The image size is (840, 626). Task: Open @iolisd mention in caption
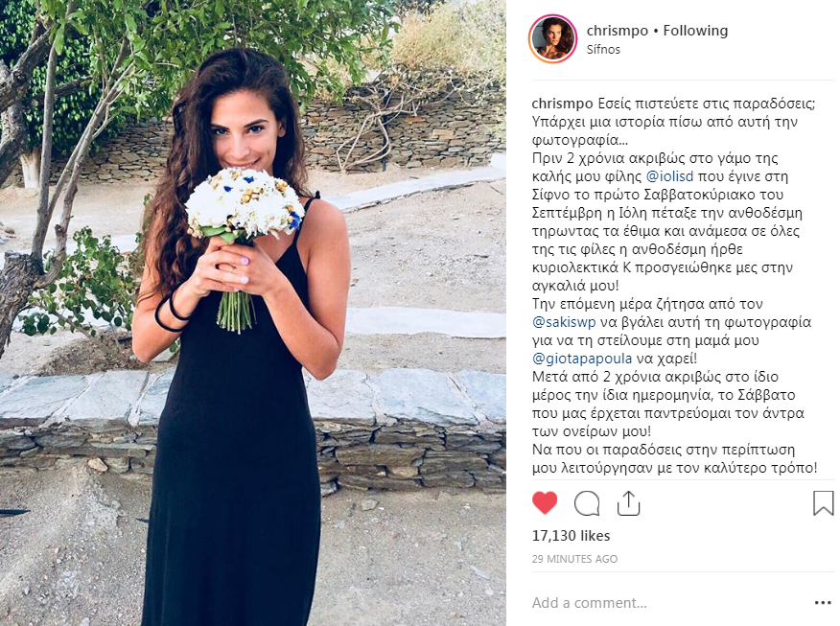(669, 176)
